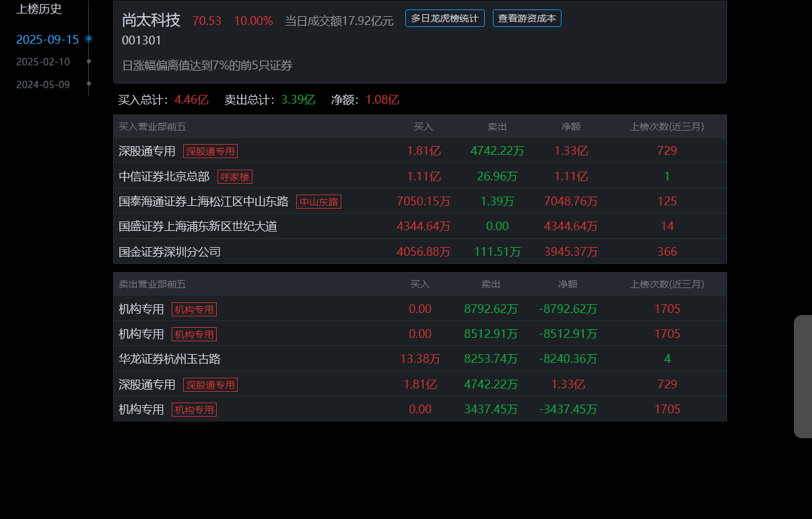Click the buy total value 4.46亿
Image resolution: width=812 pixels, height=519 pixels.
[191, 100]
